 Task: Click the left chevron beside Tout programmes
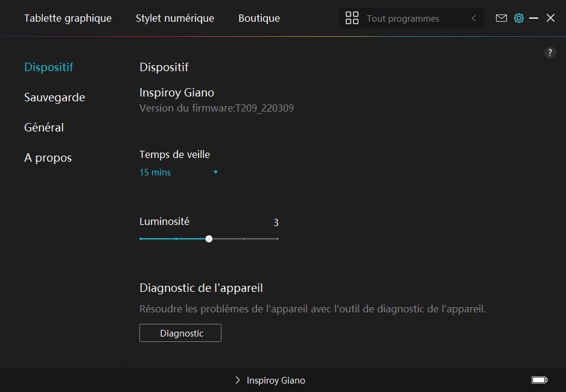(474, 18)
